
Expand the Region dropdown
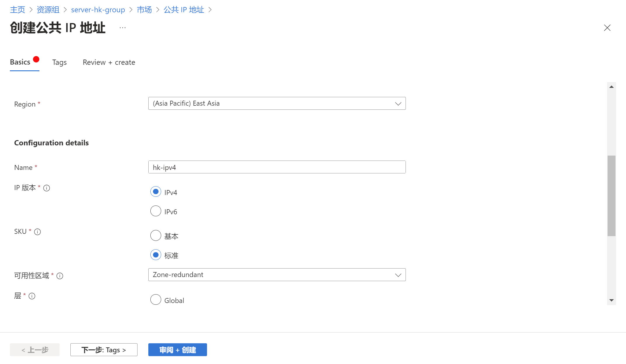click(x=277, y=104)
